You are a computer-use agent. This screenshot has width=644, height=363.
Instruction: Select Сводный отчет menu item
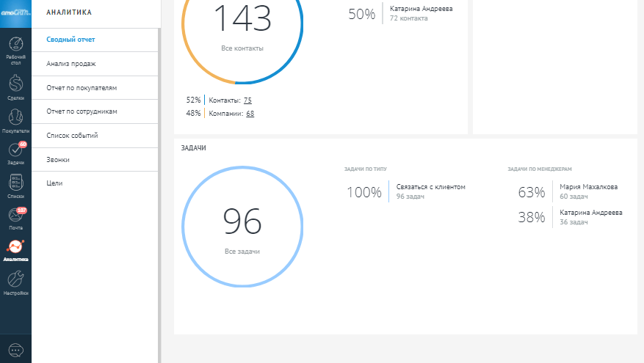[70, 40]
